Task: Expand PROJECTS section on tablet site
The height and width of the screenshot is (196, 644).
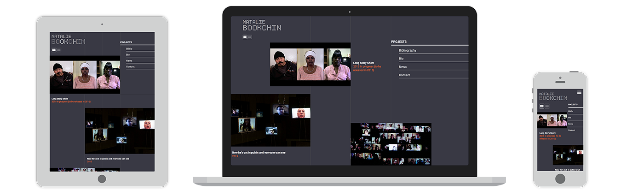Action: click(x=126, y=42)
